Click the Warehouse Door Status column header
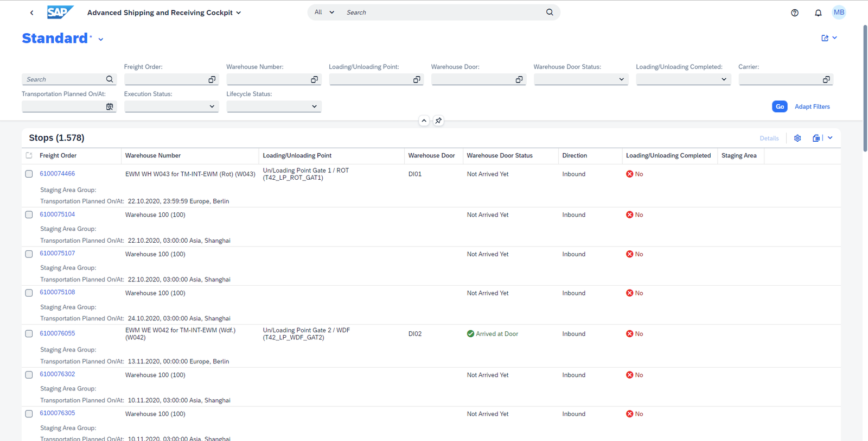This screenshot has height=441, width=868. (x=500, y=155)
